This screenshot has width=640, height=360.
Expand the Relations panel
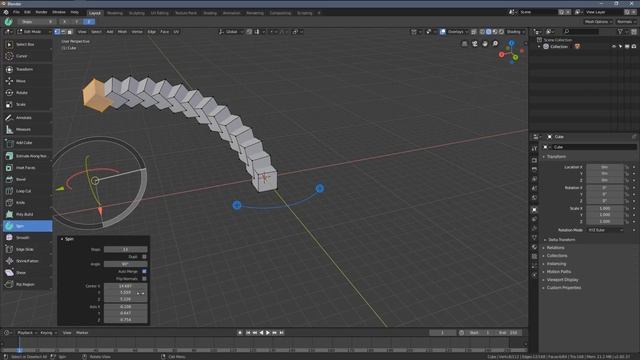[x=556, y=248]
